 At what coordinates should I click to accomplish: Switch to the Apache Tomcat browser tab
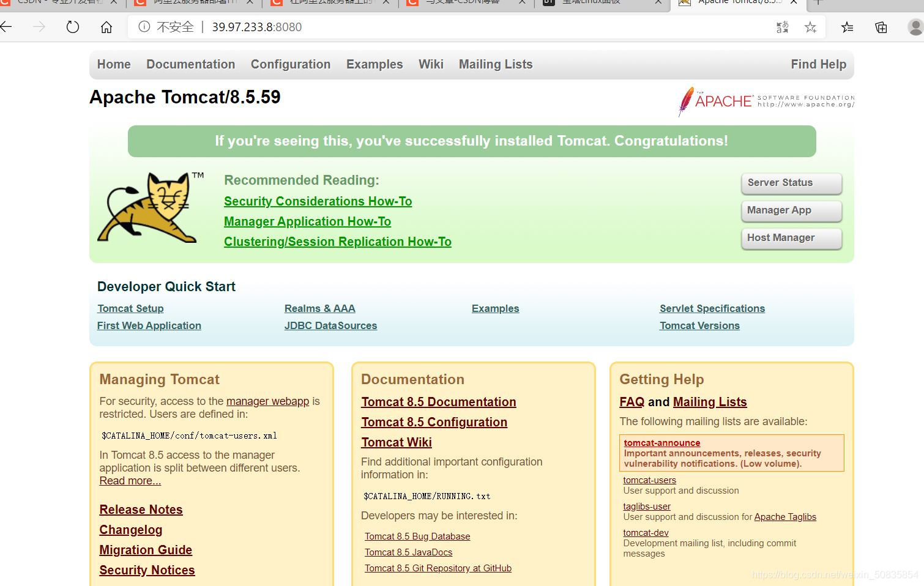[x=739, y=2]
